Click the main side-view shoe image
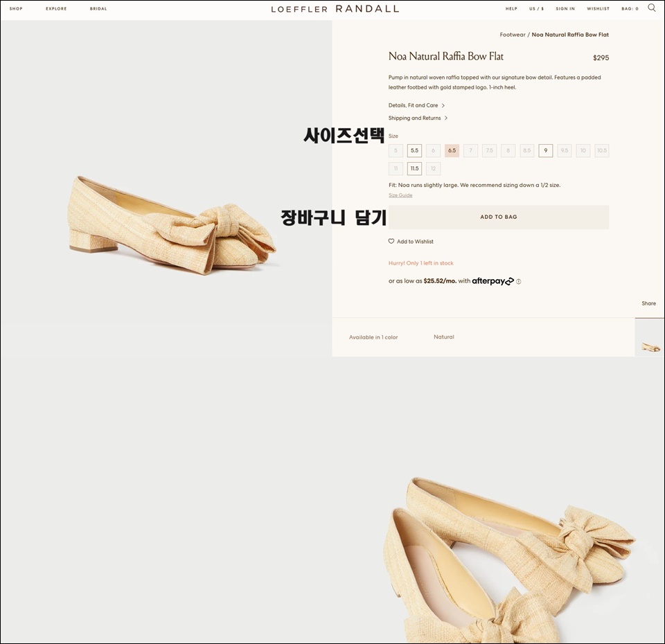Image resolution: width=665 pixels, height=644 pixels. [x=172, y=224]
